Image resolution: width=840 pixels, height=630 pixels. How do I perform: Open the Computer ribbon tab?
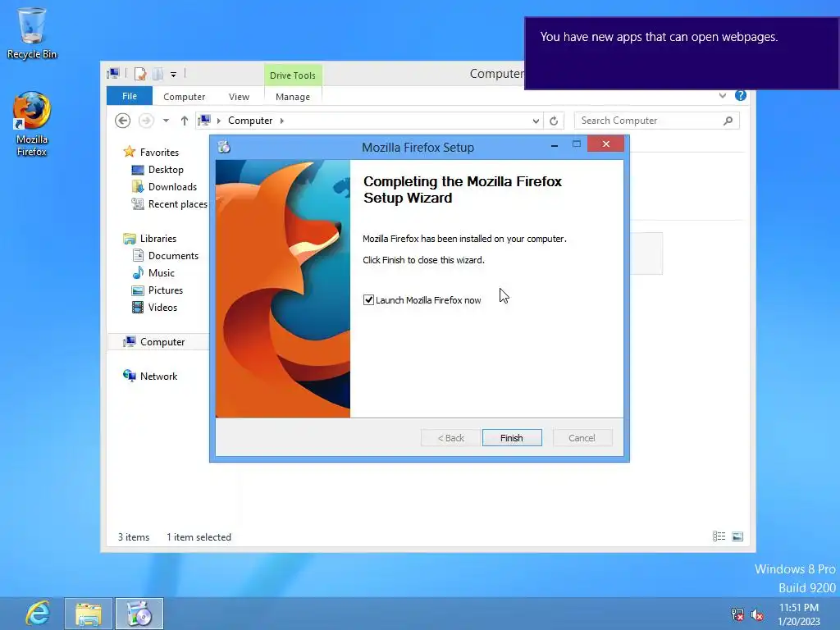click(185, 97)
